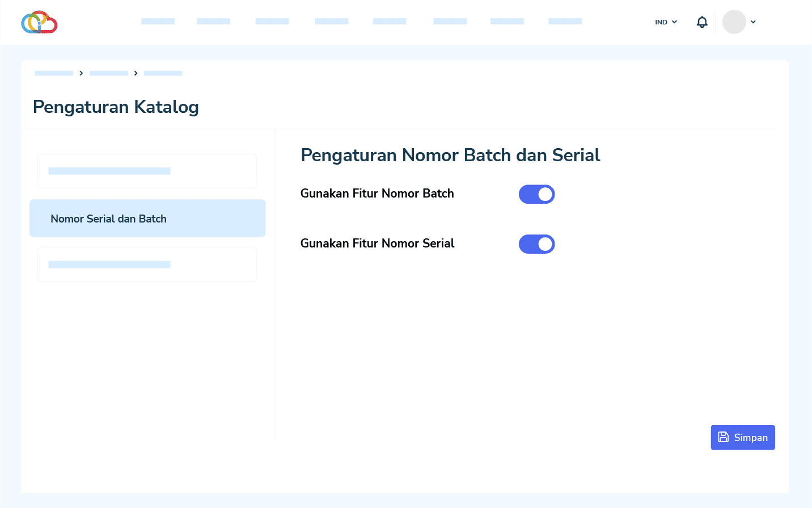Image resolution: width=812 pixels, height=508 pixels.
Task: Disable the Gunakan Fitur Nomor Batch switch
Action: (x=536, y=194)
